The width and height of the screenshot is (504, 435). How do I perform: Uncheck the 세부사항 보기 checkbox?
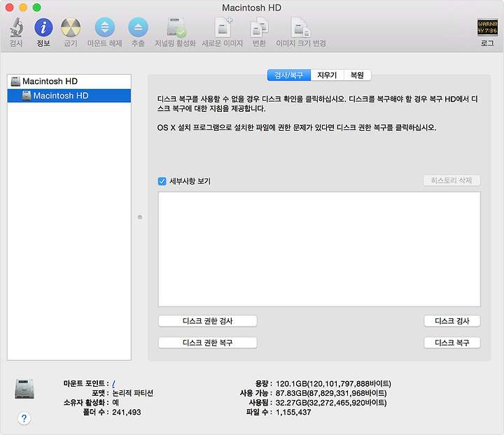tap(162, 181)
